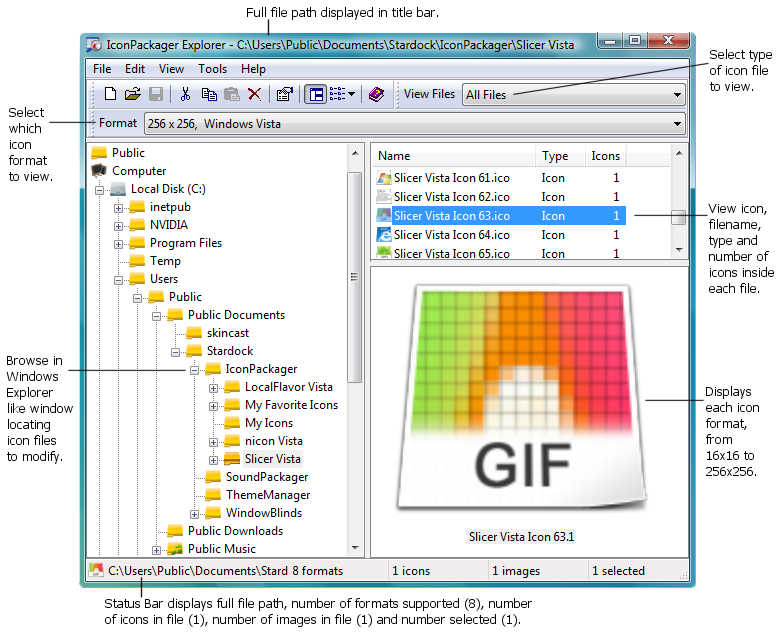The height and width of the screenshot is (632, 776).
Task: Click the IconPackager Explorer title bar icon
Action: 94,45
